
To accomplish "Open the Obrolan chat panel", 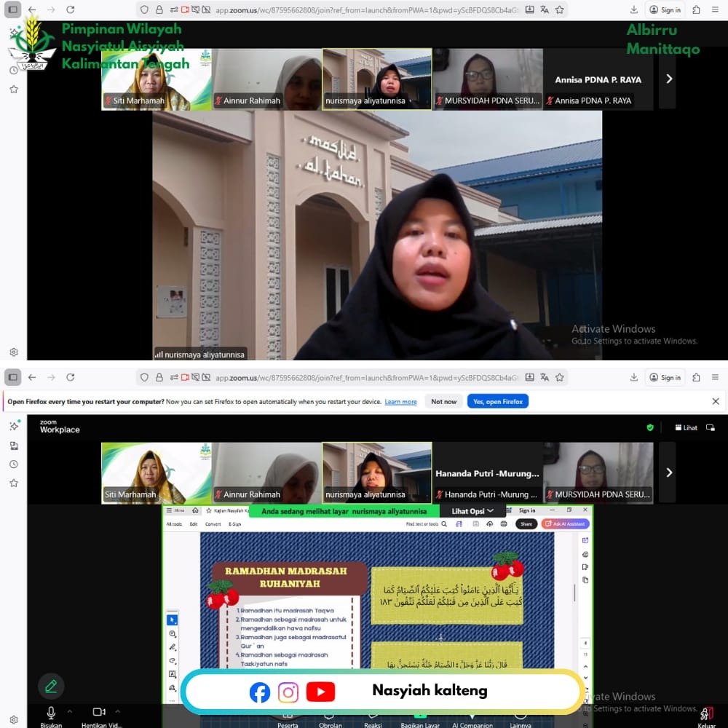I will click(331, 722).
